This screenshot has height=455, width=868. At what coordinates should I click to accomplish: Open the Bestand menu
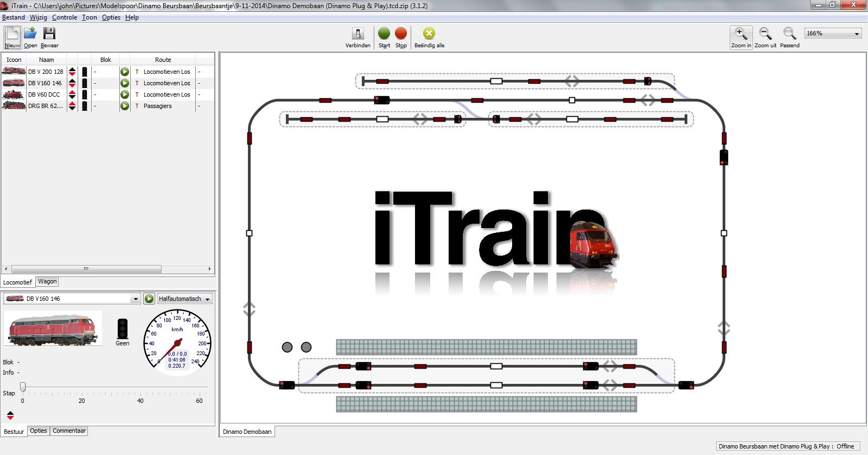pos(14,17)
